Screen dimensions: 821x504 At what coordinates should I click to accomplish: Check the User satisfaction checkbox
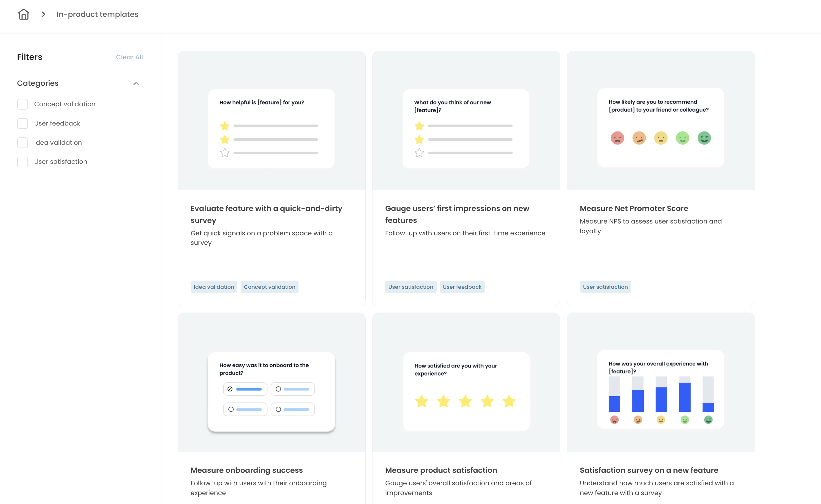pyautogui.click(x=23, y=162)
